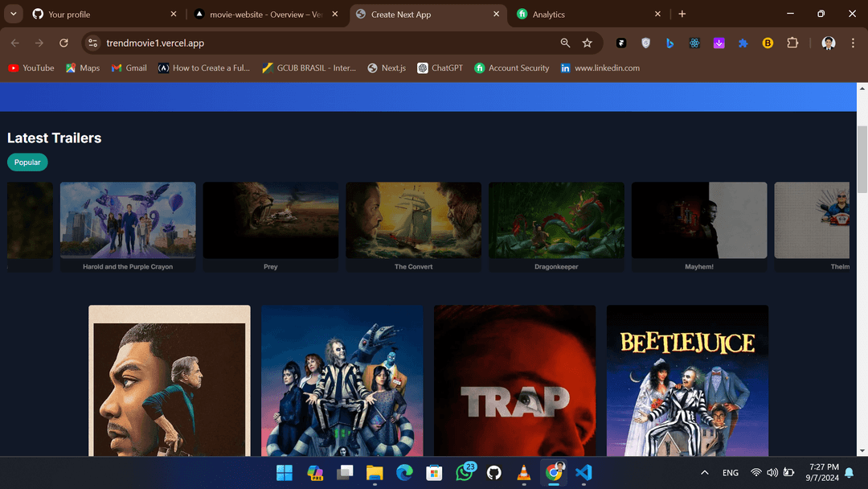Screen dimensions: 868x489
Task: Open the www.linkedin.com bookmark
Action: click(x=600, y=68)
